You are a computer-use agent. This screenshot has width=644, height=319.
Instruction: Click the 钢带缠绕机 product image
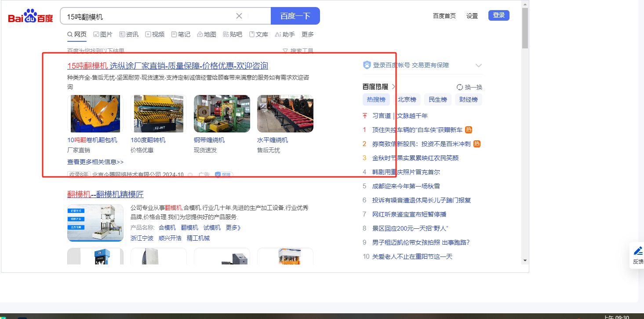coord(222,114)
